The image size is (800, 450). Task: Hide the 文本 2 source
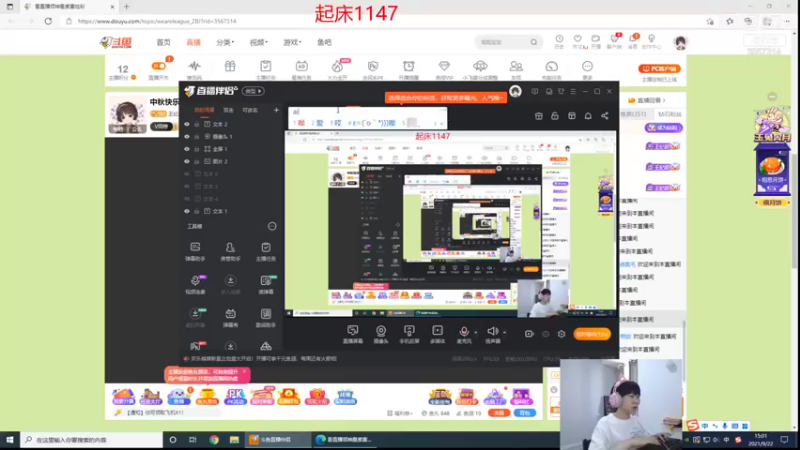point(187,124)
